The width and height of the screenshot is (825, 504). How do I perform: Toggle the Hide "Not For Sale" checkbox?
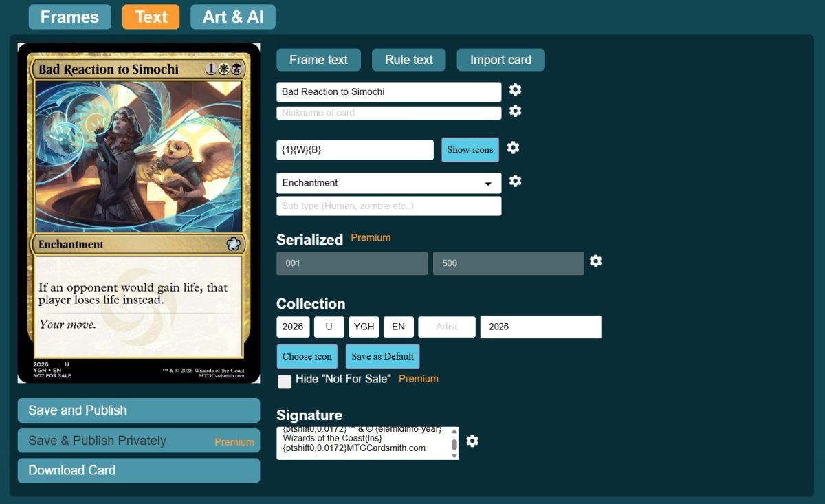point(285,382)
